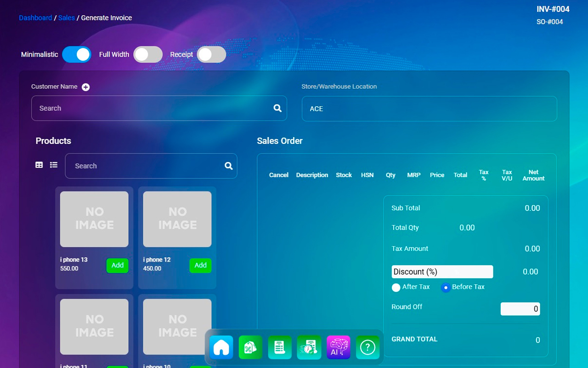Add i phone 13 to order

tap(118, 265)
